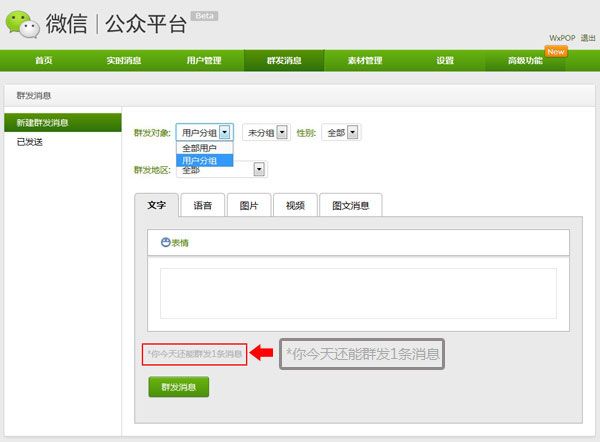Image resolution: width=600 pixels, height=442 pixels.
Task: Select 群发消息 in the top navigation
Action: [x=284, y=60]
